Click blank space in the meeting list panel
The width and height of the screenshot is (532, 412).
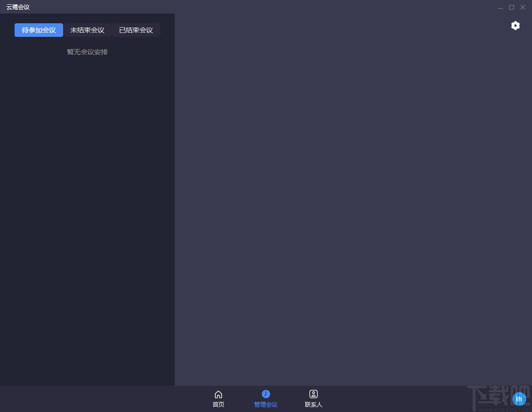pyautogui.click(x=87, y=218)
